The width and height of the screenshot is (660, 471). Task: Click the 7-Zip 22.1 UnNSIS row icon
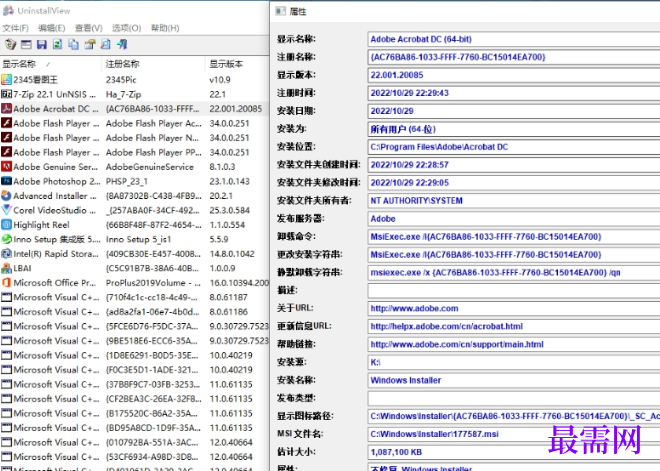tap(6, 94)
